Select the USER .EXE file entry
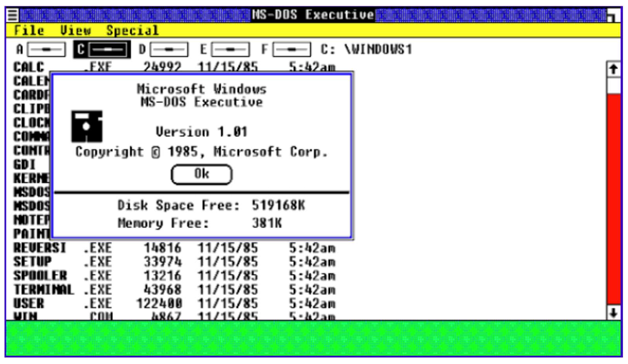The height and width of the screenshot is (364, 628). coord(29,304)
